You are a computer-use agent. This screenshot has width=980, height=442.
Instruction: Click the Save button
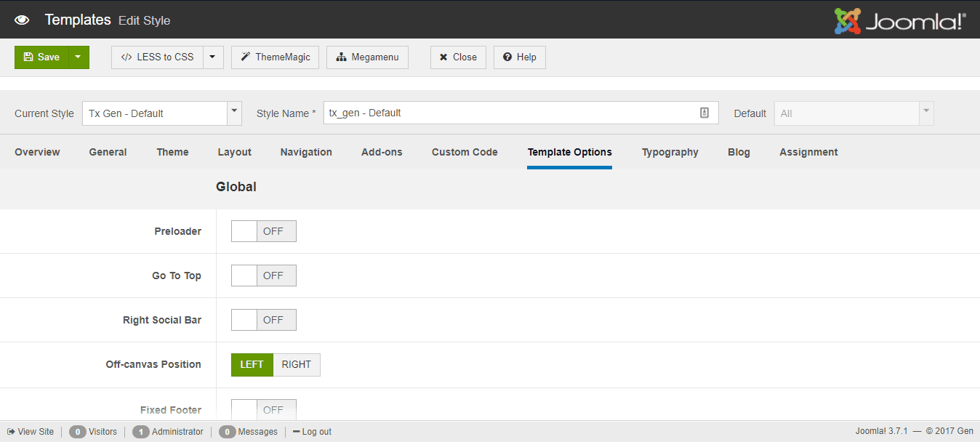41,57
